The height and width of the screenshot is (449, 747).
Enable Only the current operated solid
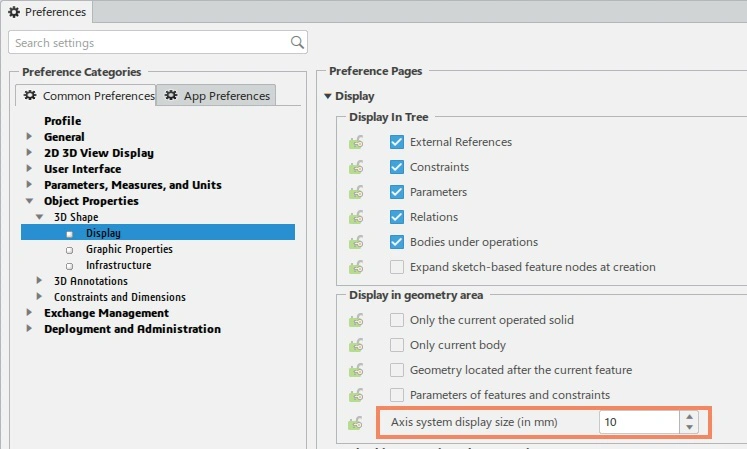point(397,320)
